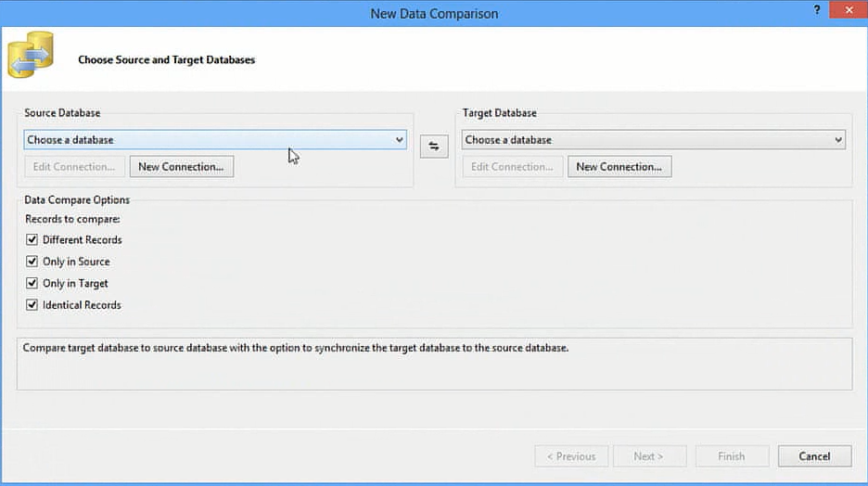Uncheck Identical Records
Viewport: 868px width, 486px height.
[32, 304]
